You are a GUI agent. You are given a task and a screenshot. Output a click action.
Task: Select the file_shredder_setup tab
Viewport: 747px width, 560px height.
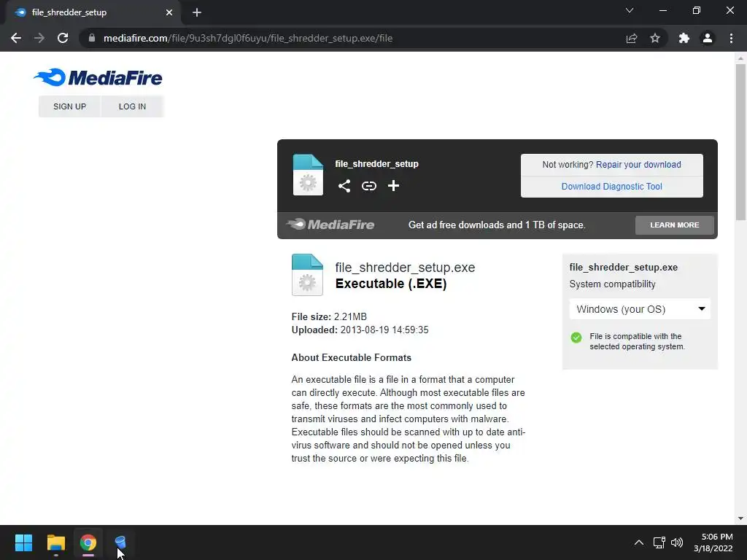pos(93,12)
